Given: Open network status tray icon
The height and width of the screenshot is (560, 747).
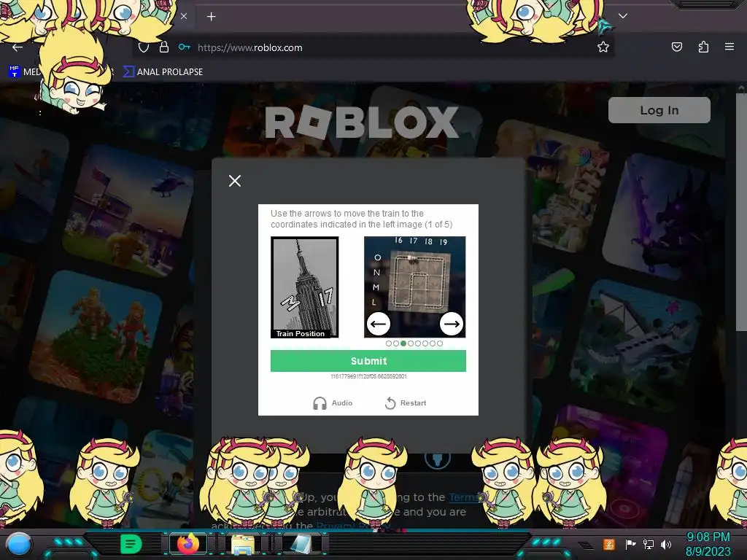Looking at the screenshot, I should [x=649, y=544].
